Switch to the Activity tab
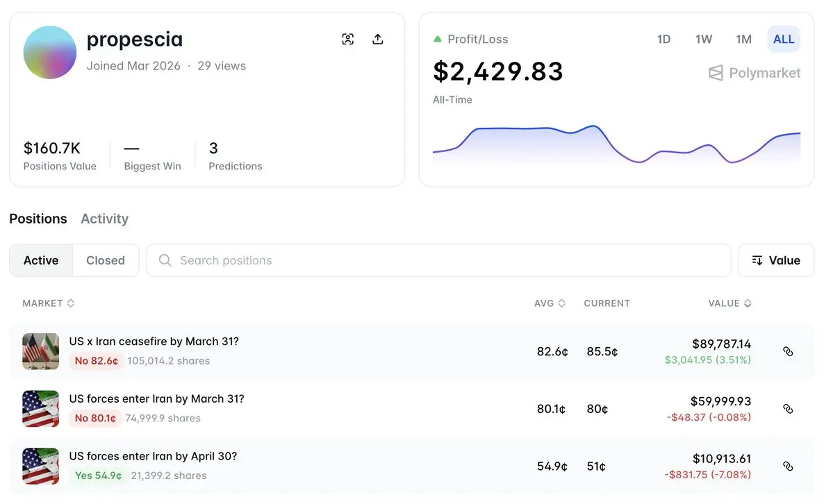The image size is (833, 504). 104,219
